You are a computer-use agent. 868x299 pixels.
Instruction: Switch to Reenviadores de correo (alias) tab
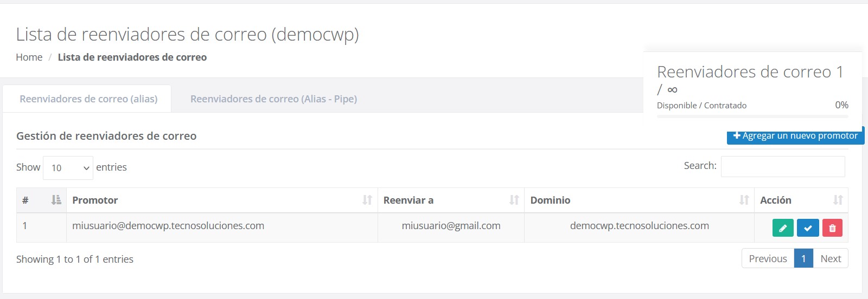tap(88, 99)
